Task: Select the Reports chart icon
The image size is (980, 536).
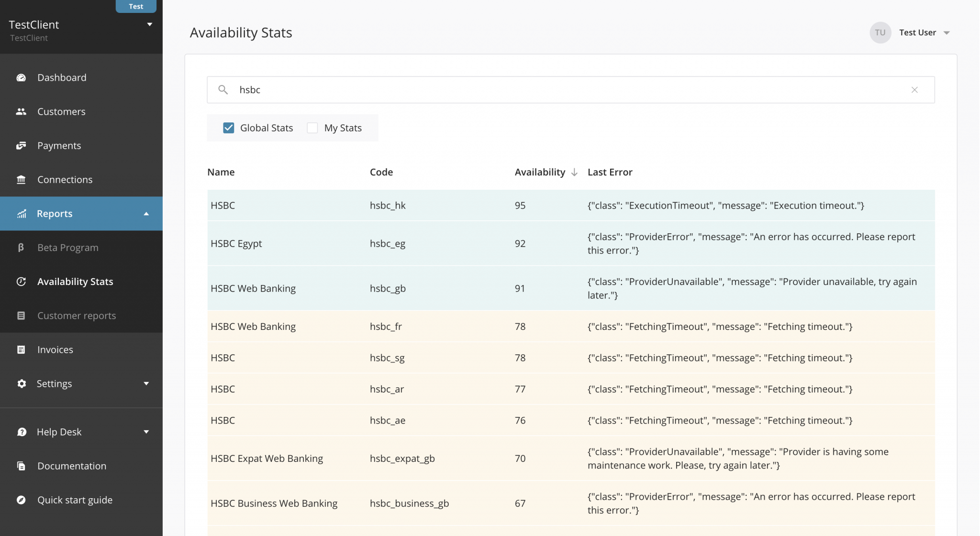Action: (22, 213)
